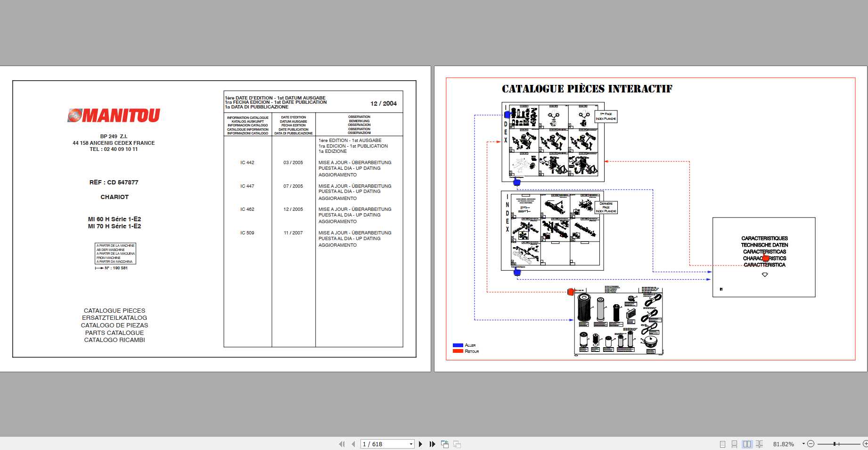868x450 pixels.
Task: Zoom out with the minus icon
Action: pyautogui.click(x=811, y=444)
